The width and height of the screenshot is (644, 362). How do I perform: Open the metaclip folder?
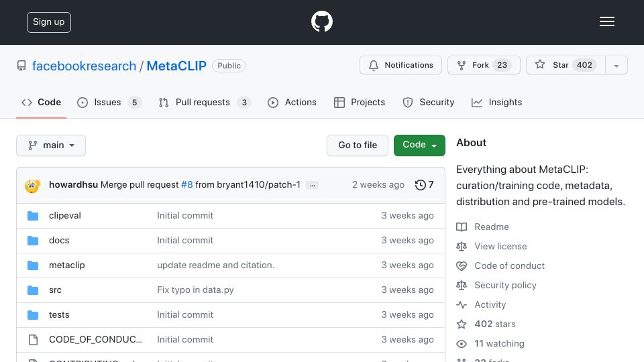point(66,265)
